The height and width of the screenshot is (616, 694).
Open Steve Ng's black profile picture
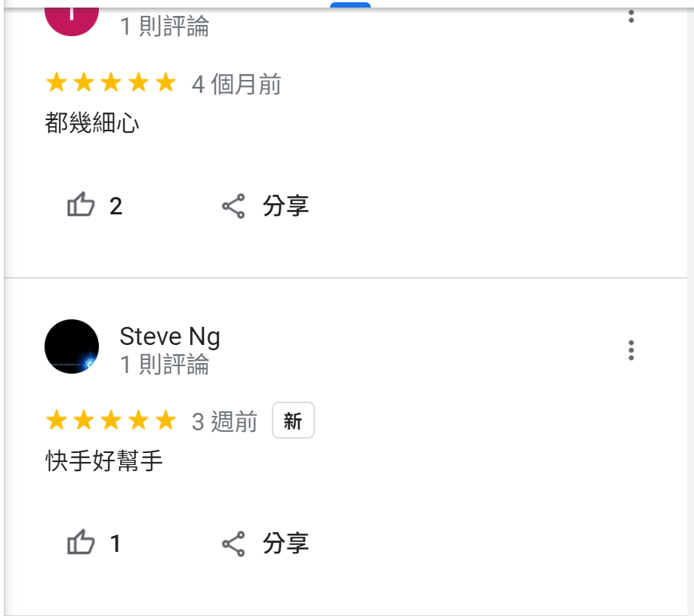(72, 346)
